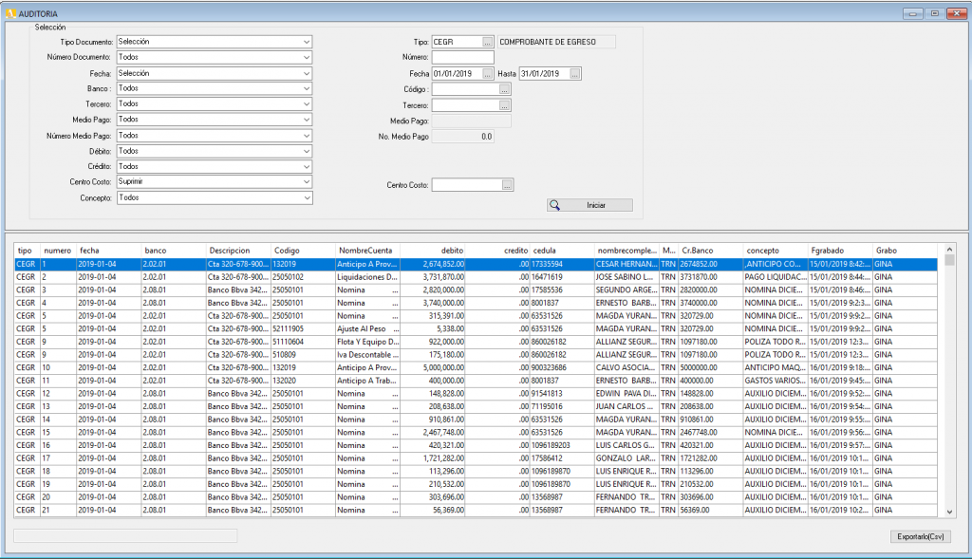Click the Código lookup ellipsis button
The width and height of the screenshot is (972, 560).
505,89
